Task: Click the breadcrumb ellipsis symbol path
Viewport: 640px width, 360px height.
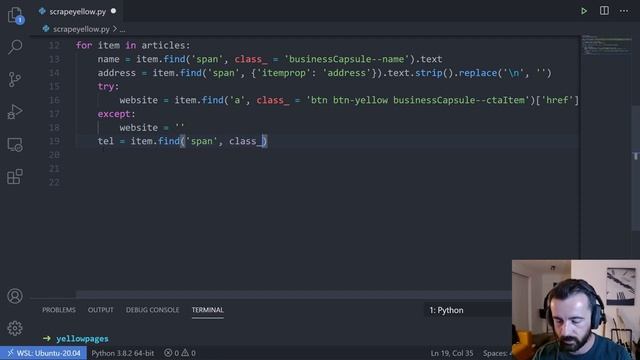Action: click(122, 29)
